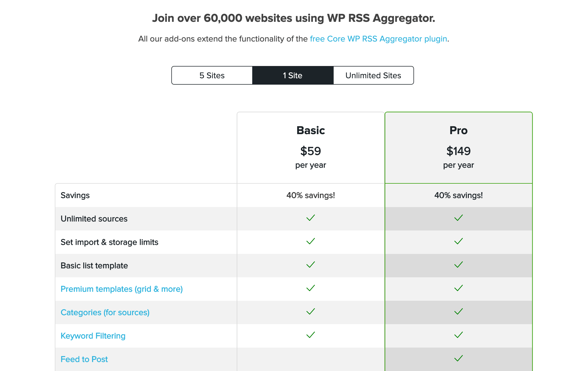Image resolution: width=588 pixels, height=371 pixels.
Task: Open the Feed to Post link
Action: coord(84,359)
